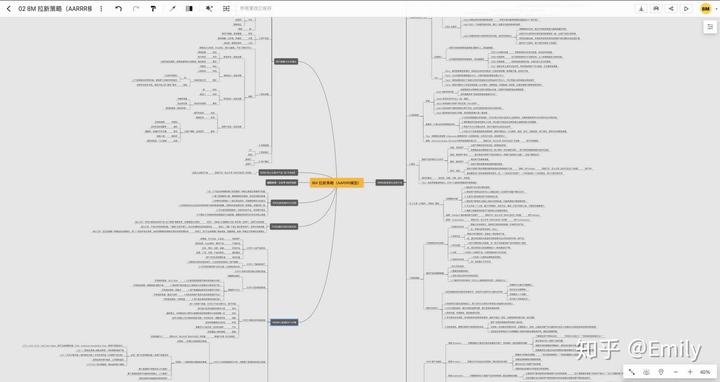Start presentation play mode
Image resolution: width=720 pixels, height=382 pixels.
pos(686,9)
